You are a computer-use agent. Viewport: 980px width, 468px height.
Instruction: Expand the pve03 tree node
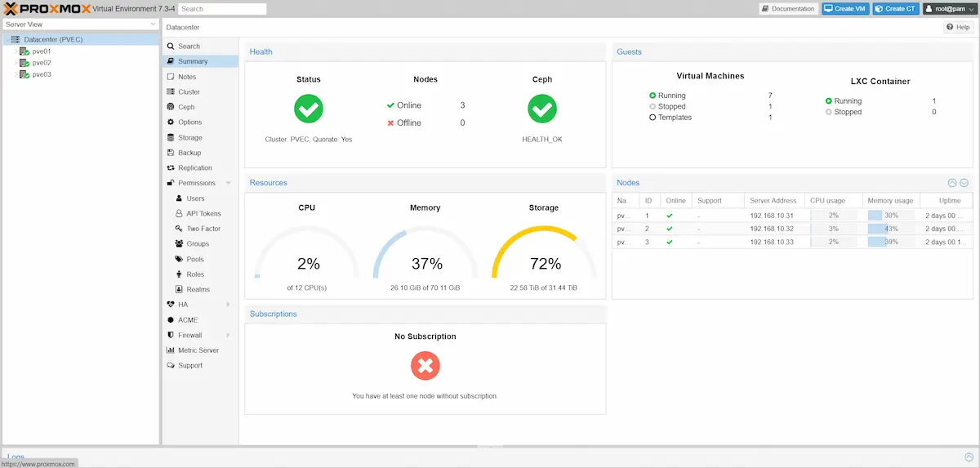(x=16, y=74)
